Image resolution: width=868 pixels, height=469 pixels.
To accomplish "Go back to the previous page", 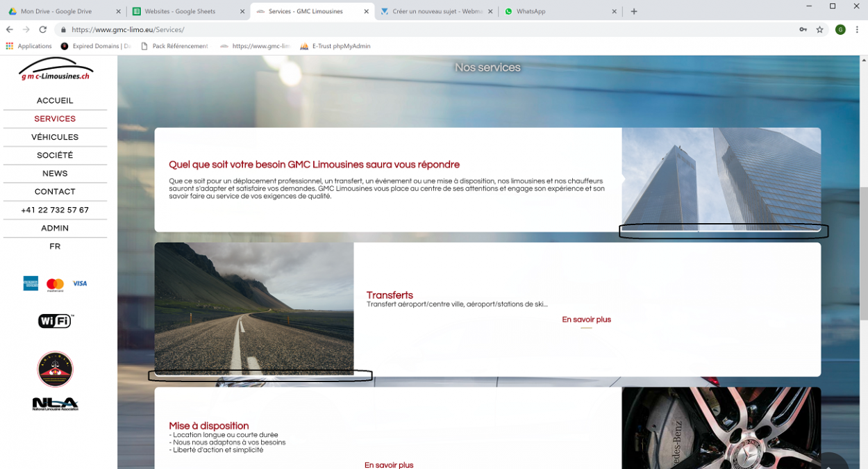I will (x=10, y=30).
